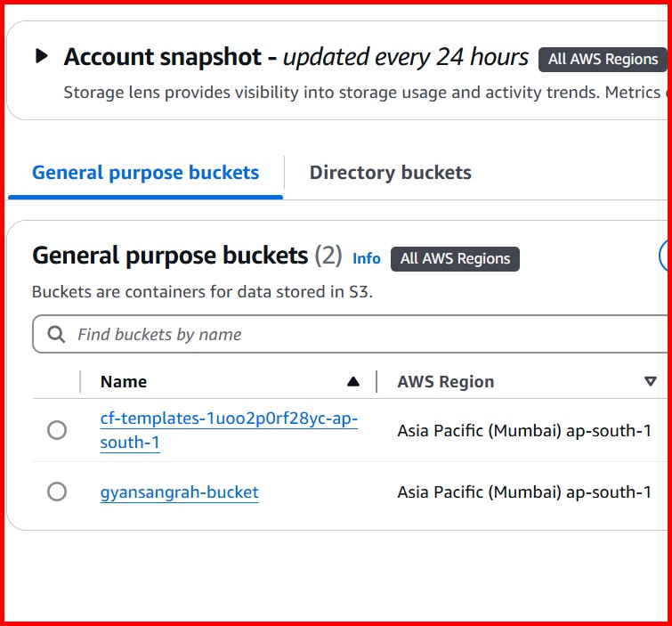The height and width of the screenshot is (626, 672).
Task: Click All AWS Regions badge in Account snapshot
Action: pos(603,59)
